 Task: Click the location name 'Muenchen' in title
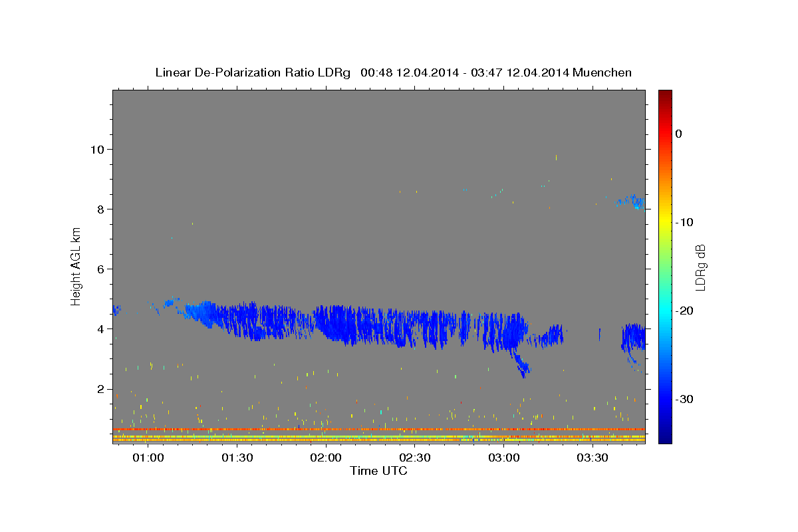602,72
